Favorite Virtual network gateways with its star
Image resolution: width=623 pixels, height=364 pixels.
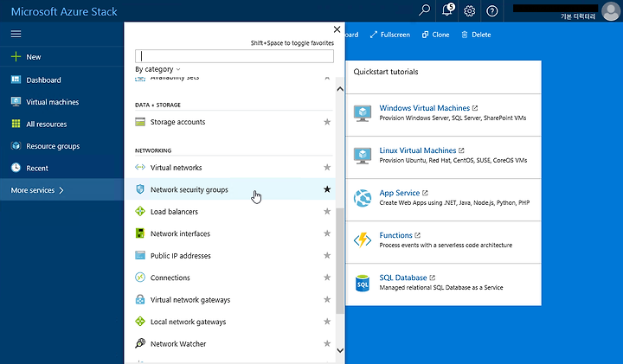pos(327,299)
